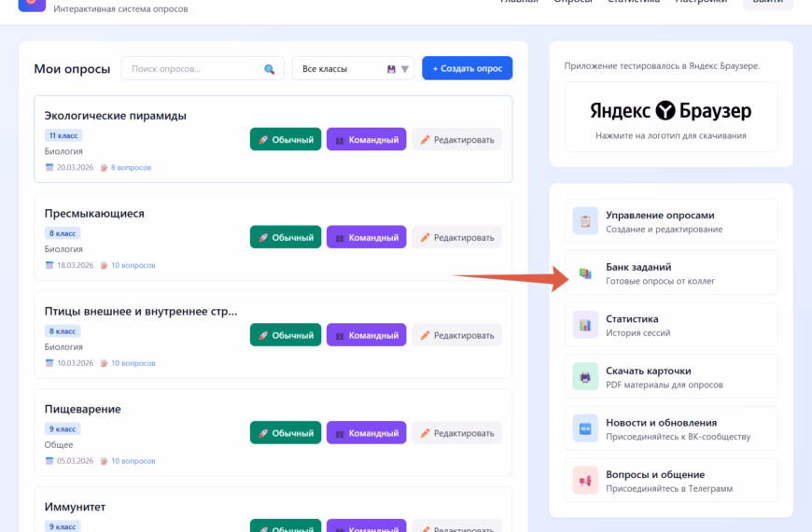Click the Новости и обновления NEW icon
Image resolution: width=812 pixels, height=532 pixels.
585,428
